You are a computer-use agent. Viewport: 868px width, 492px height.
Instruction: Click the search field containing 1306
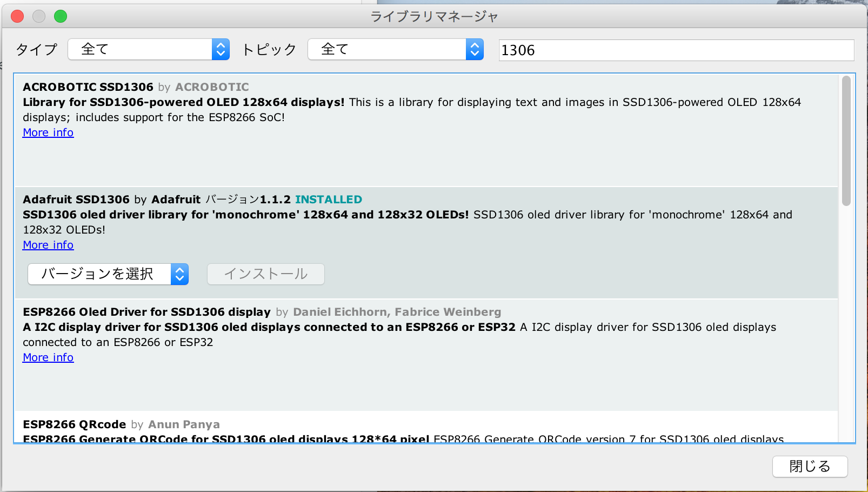(x=676, y=50)
